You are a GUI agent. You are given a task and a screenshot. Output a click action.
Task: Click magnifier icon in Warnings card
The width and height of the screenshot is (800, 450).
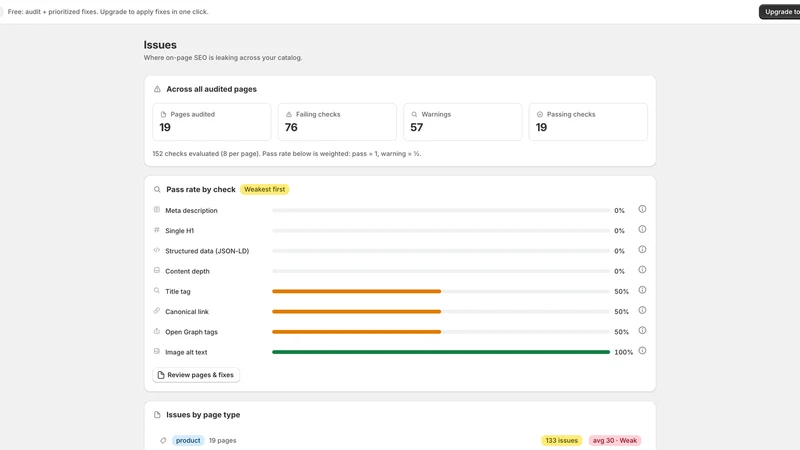(x=414, y=114)
